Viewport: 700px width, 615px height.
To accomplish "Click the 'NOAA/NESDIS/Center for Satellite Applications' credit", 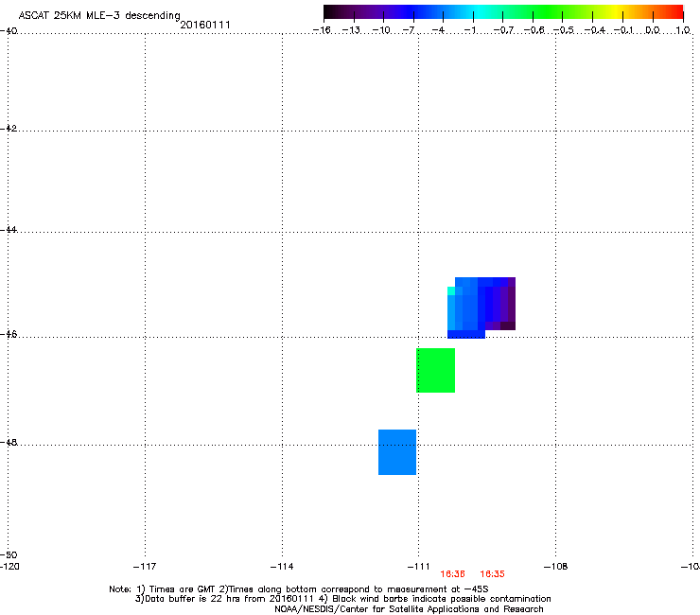I will (x=378, y=608).
